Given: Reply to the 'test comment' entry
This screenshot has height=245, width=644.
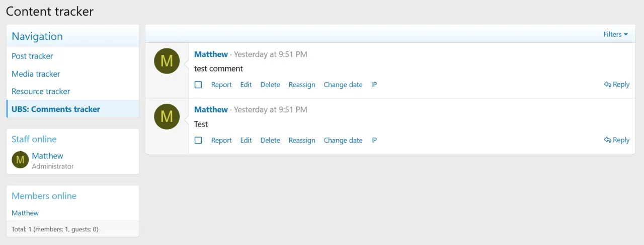Looking at the screenshot, I should pyautogui.click(x=617, y=85).
